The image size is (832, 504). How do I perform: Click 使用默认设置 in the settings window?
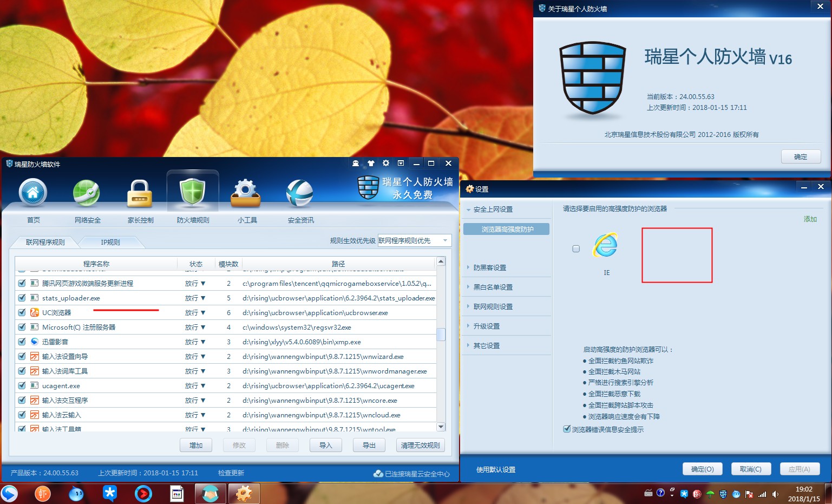pos(496,469)
